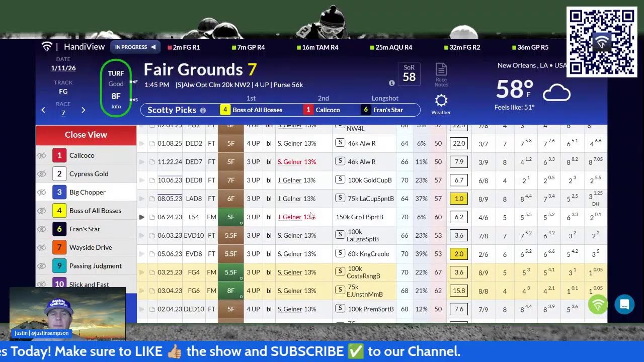Image resolution: width=644 pixels, height=362 pixels.
Task: Toggle Passing Judgment visibility
Action: [x=42, y=266]
